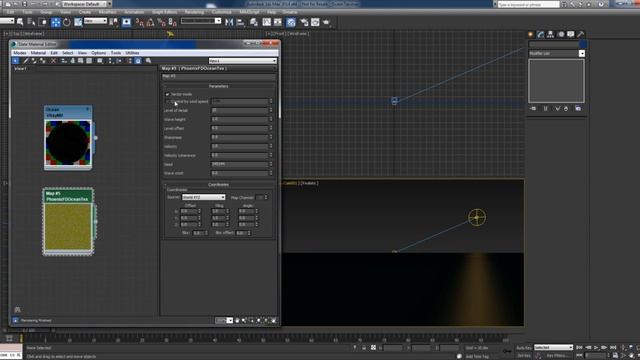This screenshot has height=360, width=640.
Task: Click the select by name icon
Action: [x=31, y=22]
